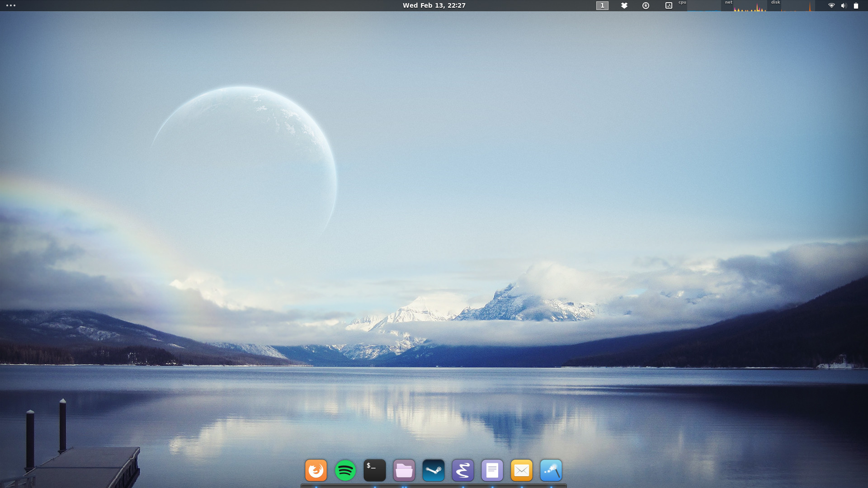Viewport: 868px width, 488px height.
Task: Launch the blue magic-wand app in dock
Action: click(x=551, y=470)
